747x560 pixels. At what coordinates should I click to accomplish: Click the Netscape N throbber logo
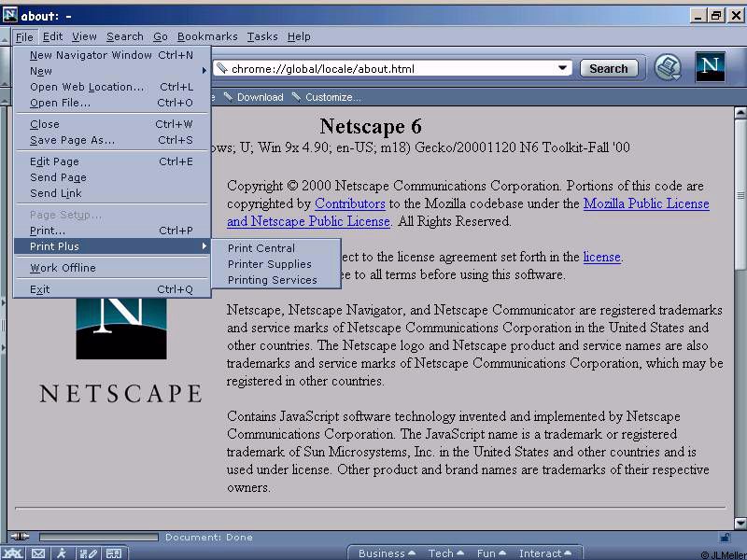[711, 66]
